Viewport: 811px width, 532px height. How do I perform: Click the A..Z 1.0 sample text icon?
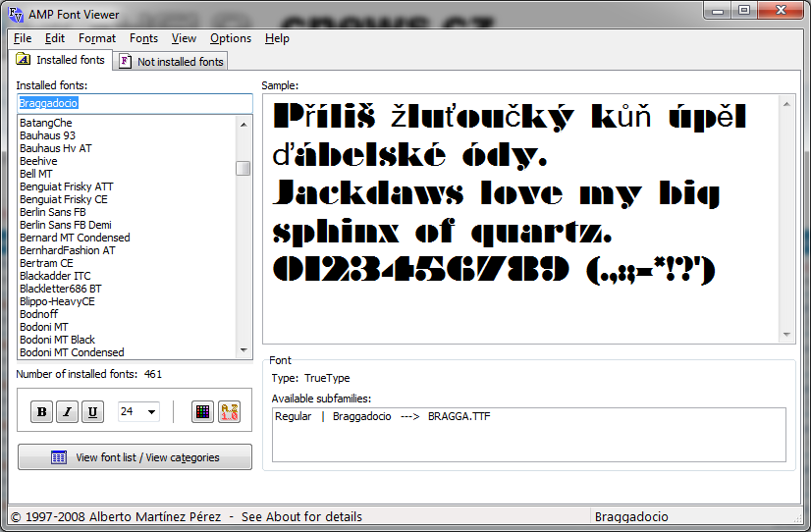(x=229, y=412)
